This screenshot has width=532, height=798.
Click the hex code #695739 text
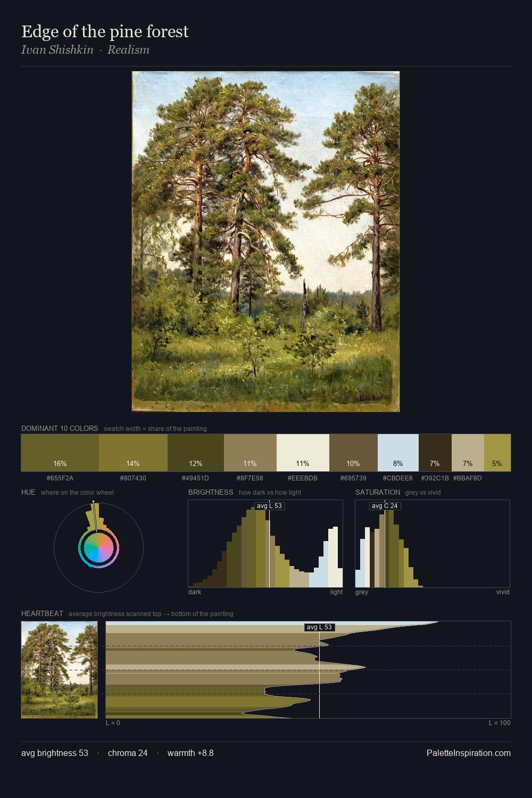353,478
